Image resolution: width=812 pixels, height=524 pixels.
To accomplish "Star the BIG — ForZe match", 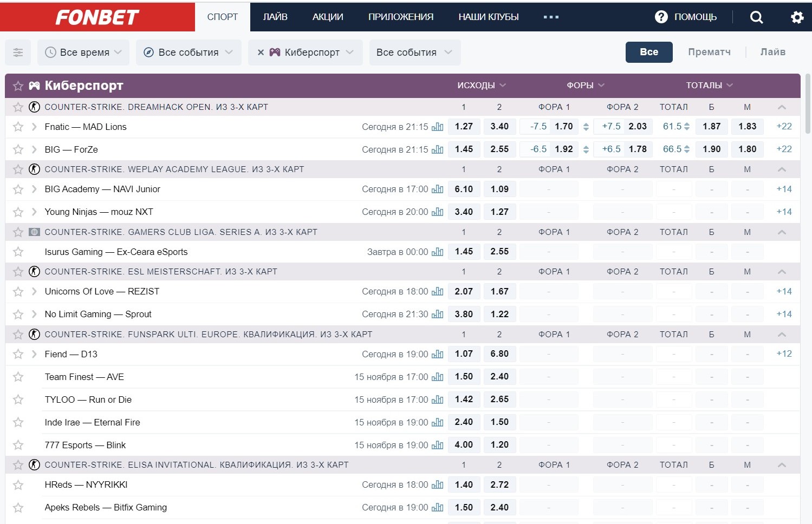I will coord(18,149).
